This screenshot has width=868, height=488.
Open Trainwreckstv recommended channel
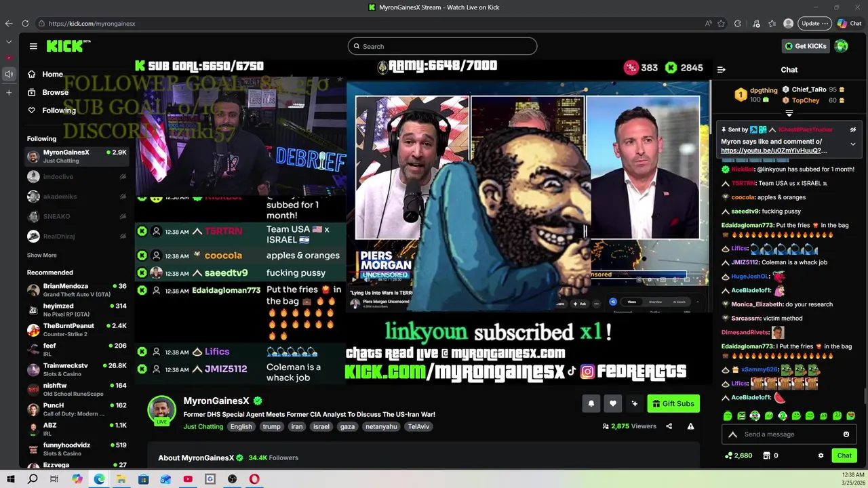77,369
